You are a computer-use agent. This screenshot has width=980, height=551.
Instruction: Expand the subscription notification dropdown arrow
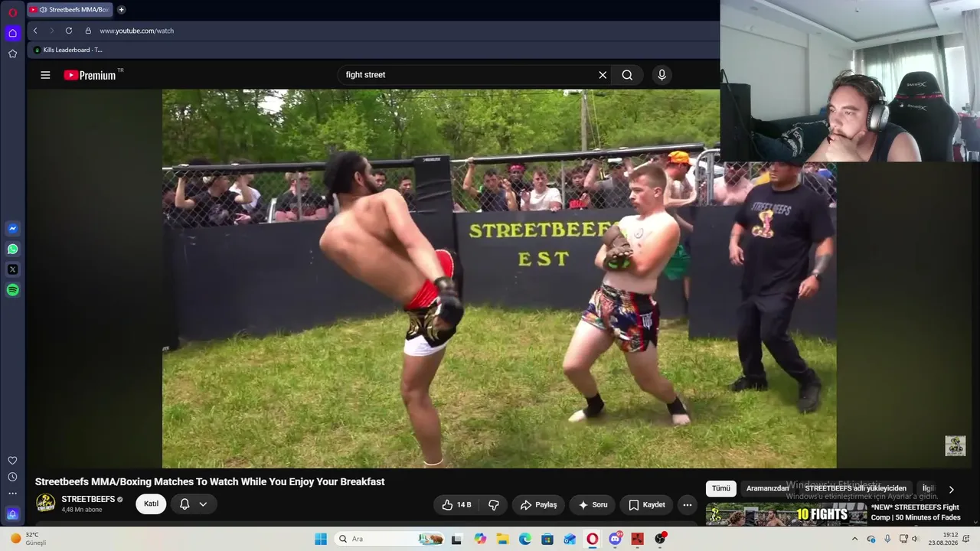tap(203, 504)
